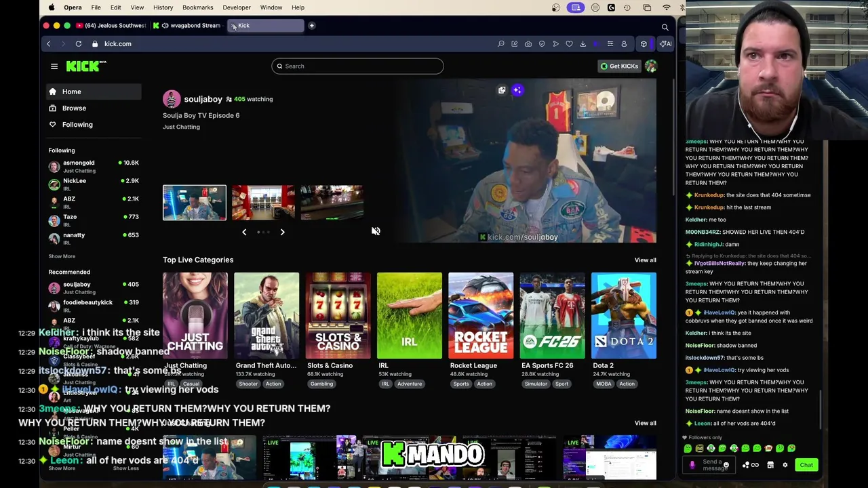Open Developer menu in menu bar
Screen dimensions: 868x488
237,7
